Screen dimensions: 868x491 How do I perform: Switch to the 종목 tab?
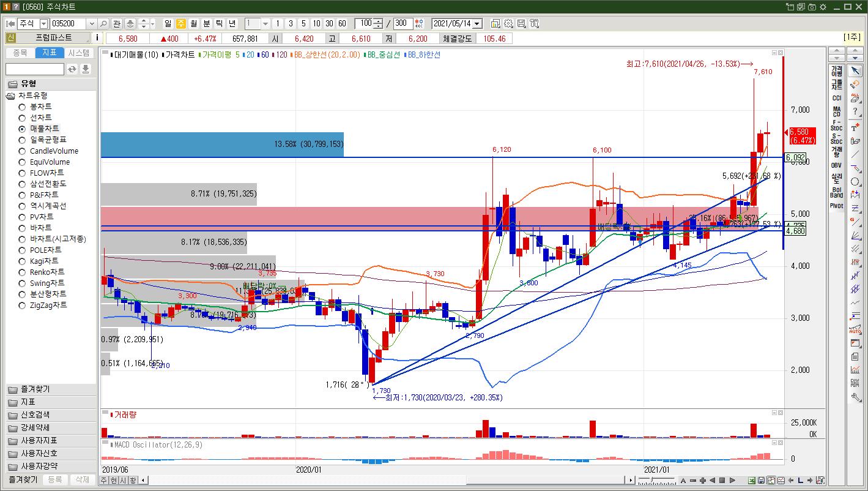click(x=20, y=53)
